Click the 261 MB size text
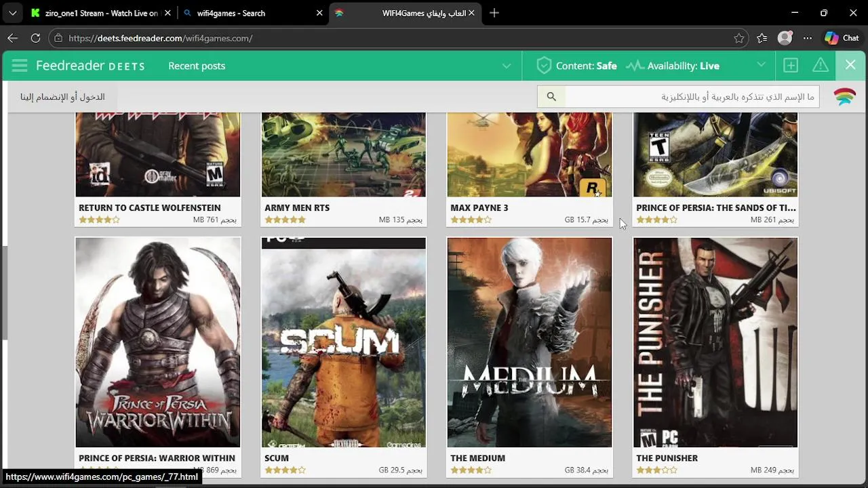This screenshot has height=488, width=868. click(772, 220)
